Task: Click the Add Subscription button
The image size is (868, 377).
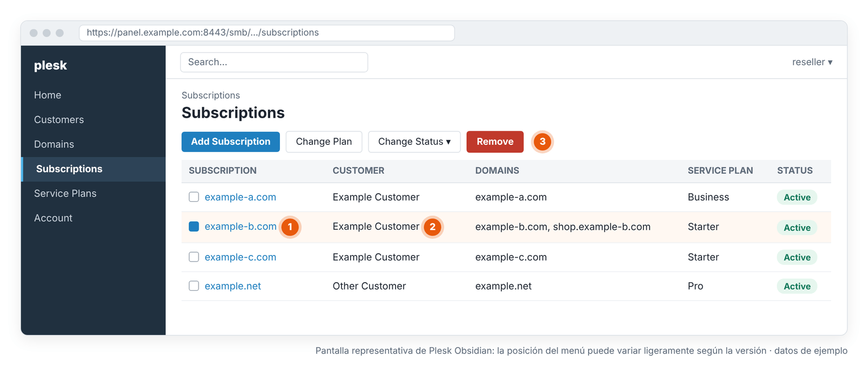Action: (231, 142)
